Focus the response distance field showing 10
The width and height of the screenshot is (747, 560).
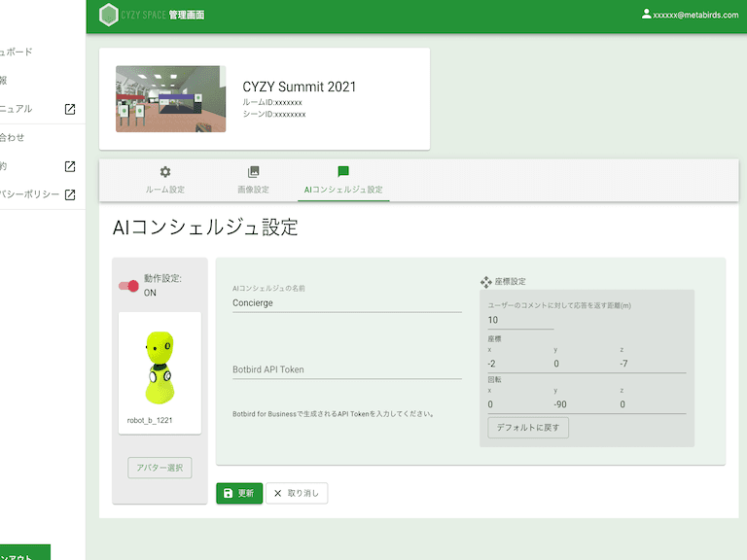click(520, 320)
